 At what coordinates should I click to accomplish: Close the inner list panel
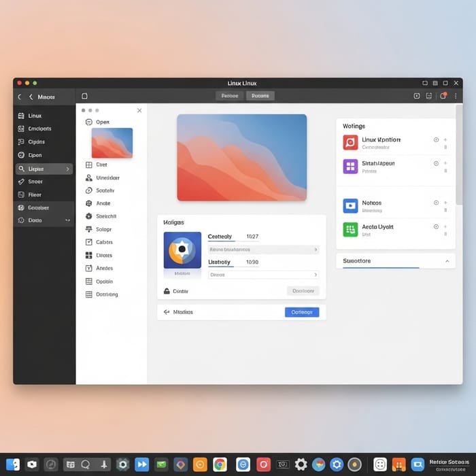[x=139, y=110]
